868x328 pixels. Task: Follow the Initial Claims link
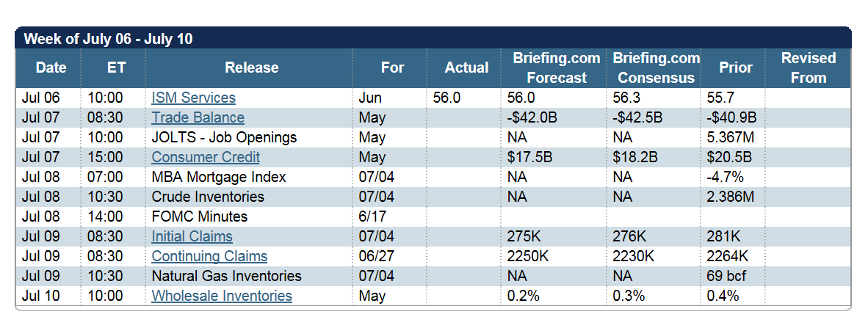pos(192,236)
